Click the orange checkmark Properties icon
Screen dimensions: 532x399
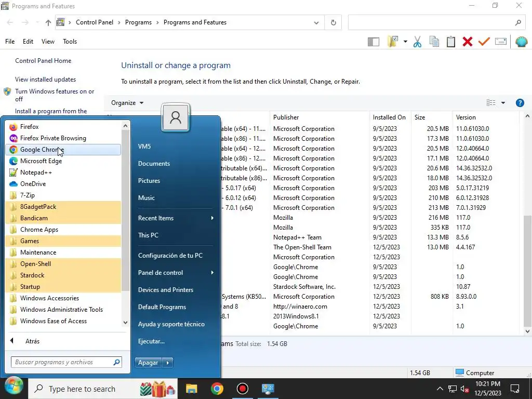click(x=484, y=42)
